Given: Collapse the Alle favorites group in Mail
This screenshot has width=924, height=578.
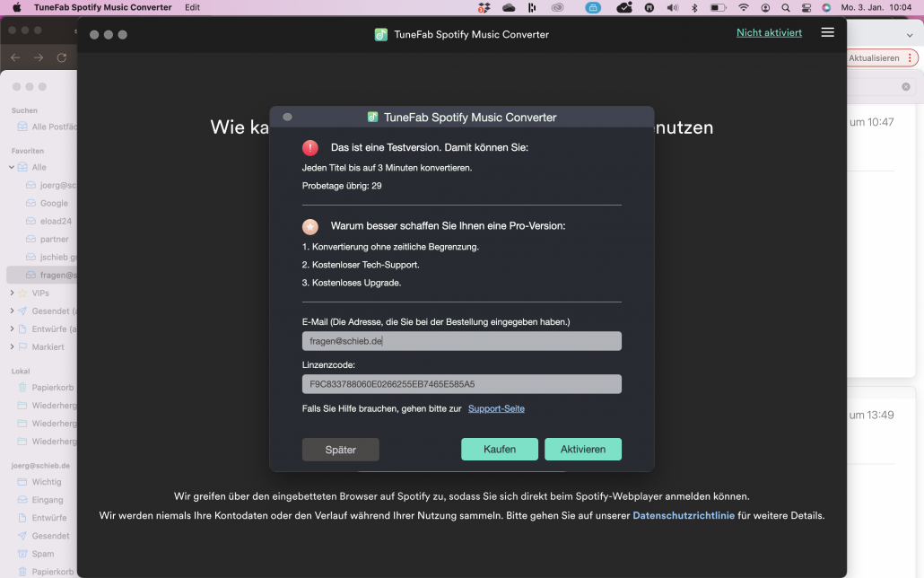Looking at the screenshot, I should coord(11,167).
